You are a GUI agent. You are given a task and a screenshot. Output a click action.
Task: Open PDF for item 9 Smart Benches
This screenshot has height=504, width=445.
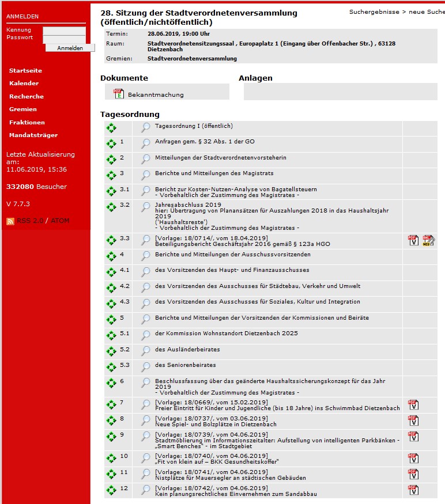(x=413, y=437)
